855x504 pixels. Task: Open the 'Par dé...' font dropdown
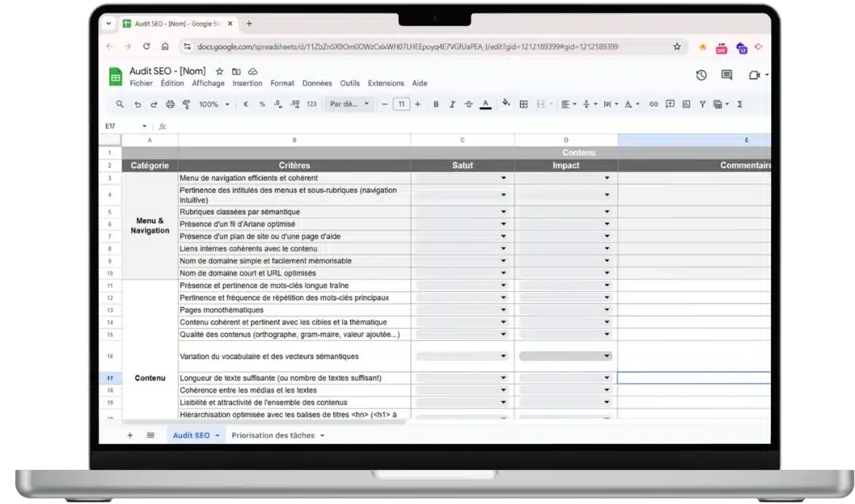(x=349, y=104)
